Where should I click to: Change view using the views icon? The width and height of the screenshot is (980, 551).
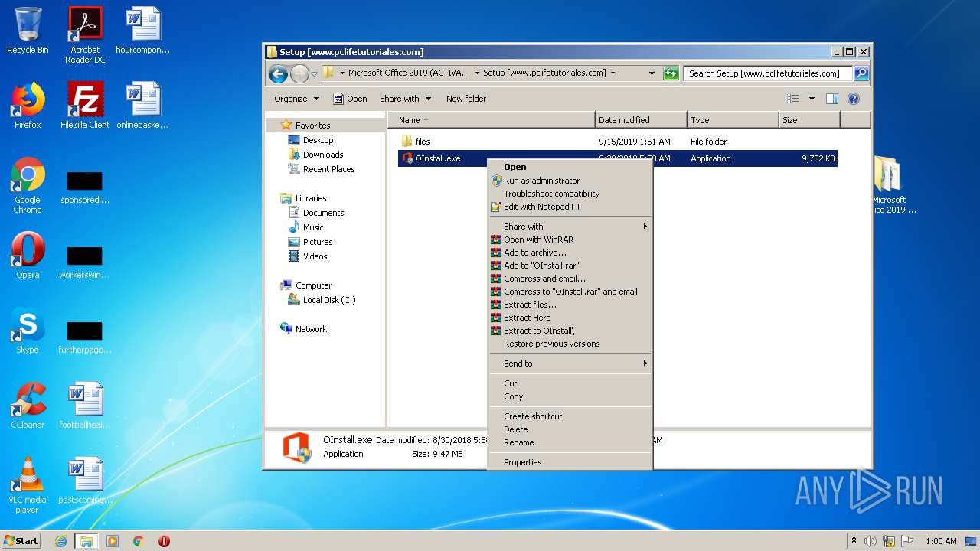(793, 99)
